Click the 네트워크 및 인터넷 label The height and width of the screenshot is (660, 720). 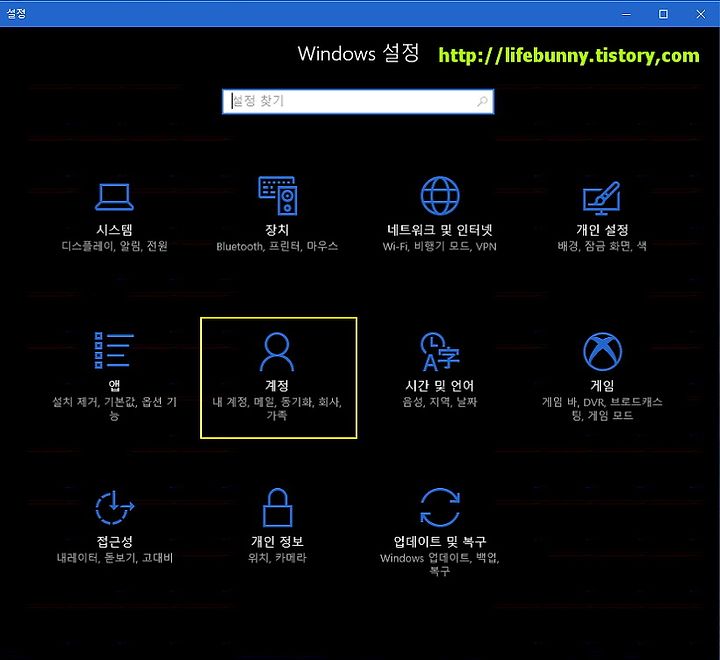click(439, 230)
